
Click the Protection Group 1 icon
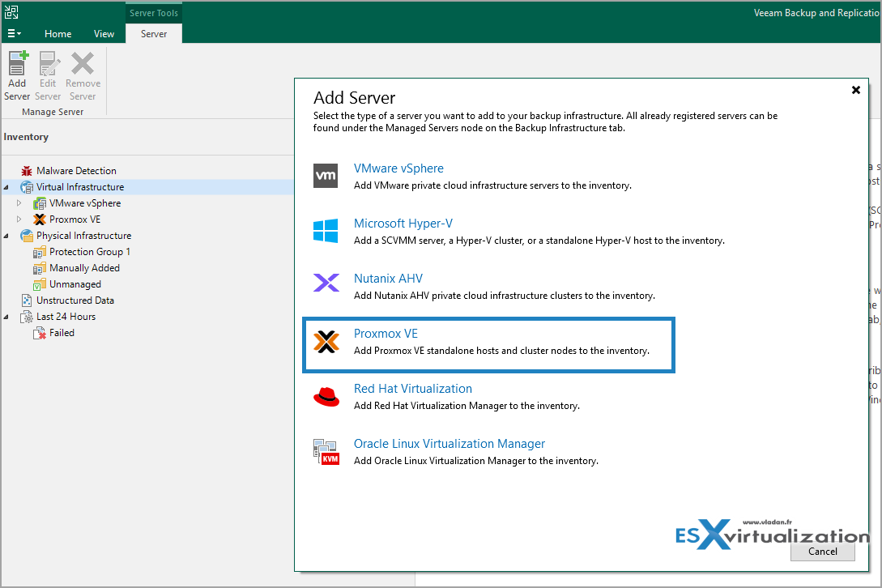[40, 252]
